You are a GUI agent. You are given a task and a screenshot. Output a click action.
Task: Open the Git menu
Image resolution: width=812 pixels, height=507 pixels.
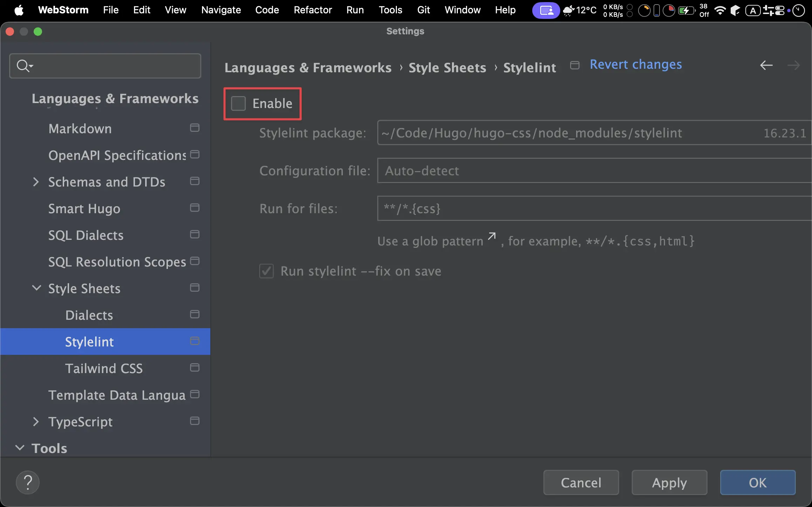coord(424,10)
